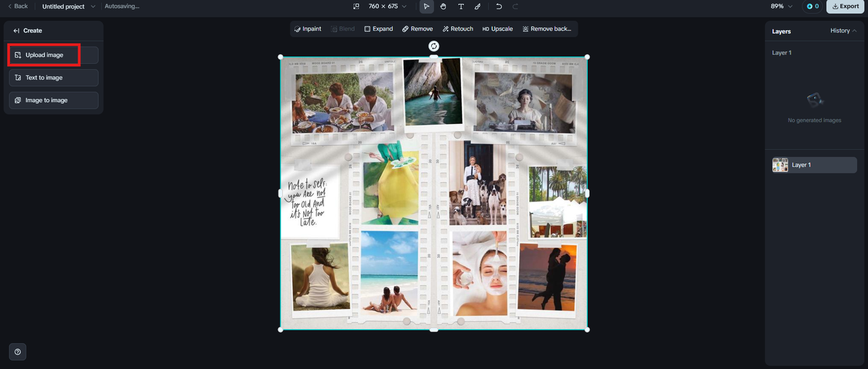Select the Inpaint tool

pyautogui.click(x=308, y=29)
